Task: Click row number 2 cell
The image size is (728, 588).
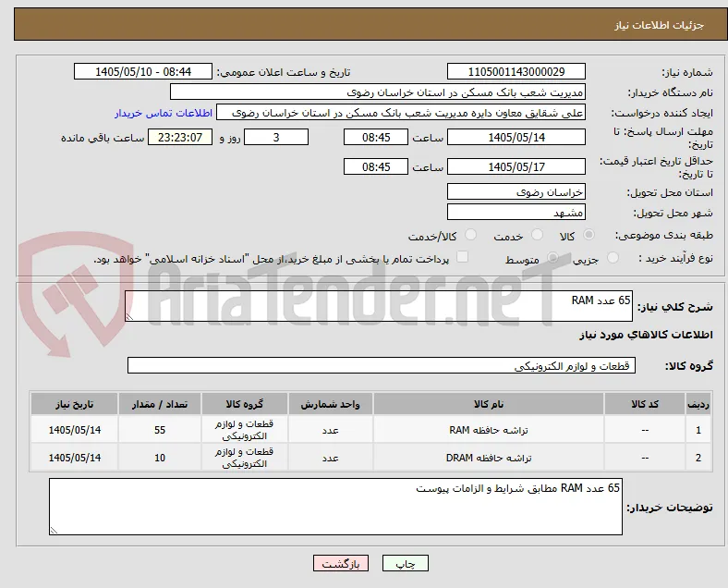Action: (x=698, y=458)
